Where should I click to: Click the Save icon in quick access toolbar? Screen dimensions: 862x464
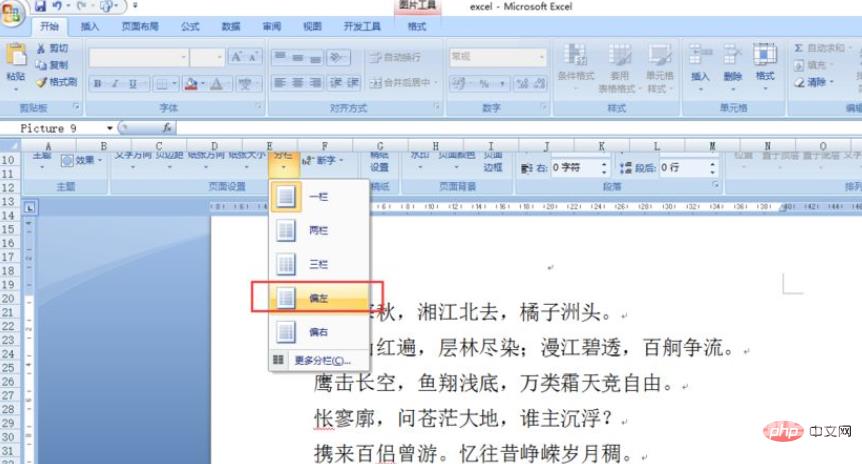click(41, 6)
